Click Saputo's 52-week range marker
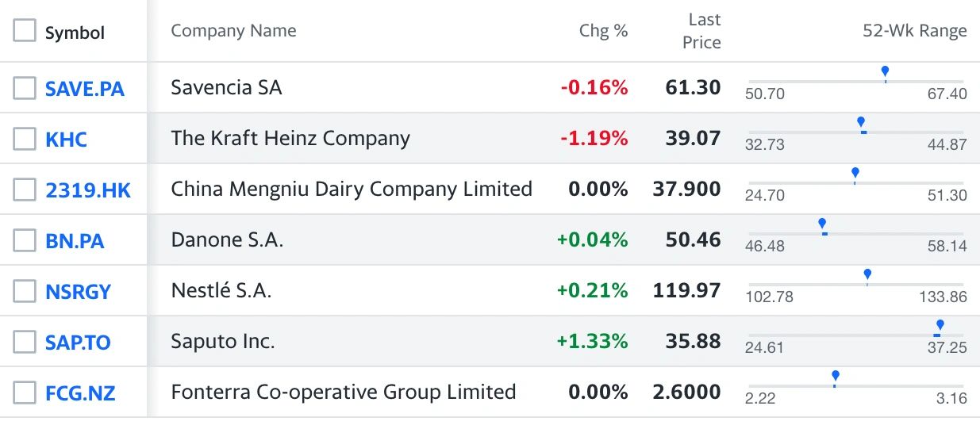 pos(940,327)
